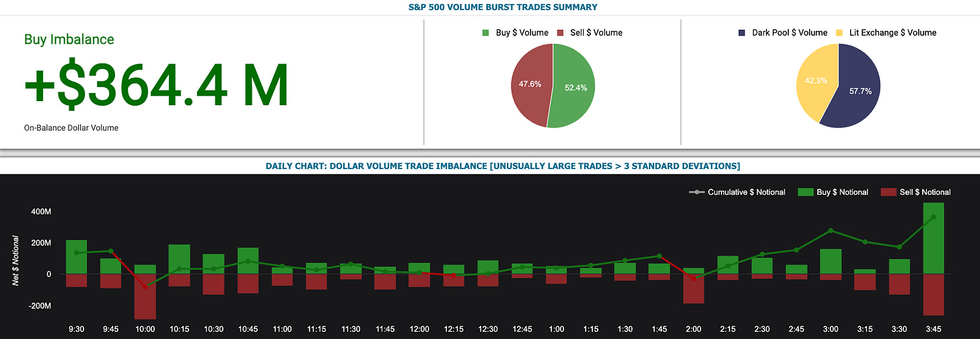The image size is (980, 339).
Task: Click the cumulative line point at 2:00
Action: click(693, 278)
